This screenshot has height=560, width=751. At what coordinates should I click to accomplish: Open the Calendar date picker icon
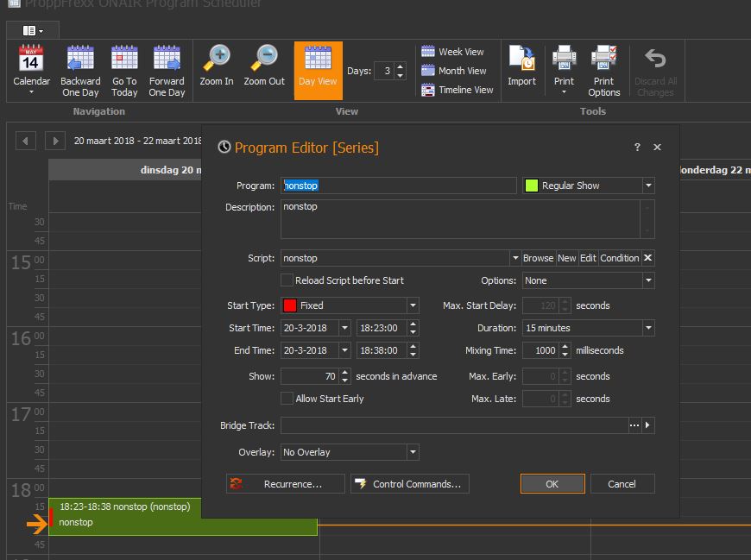[x=31, y=69]
